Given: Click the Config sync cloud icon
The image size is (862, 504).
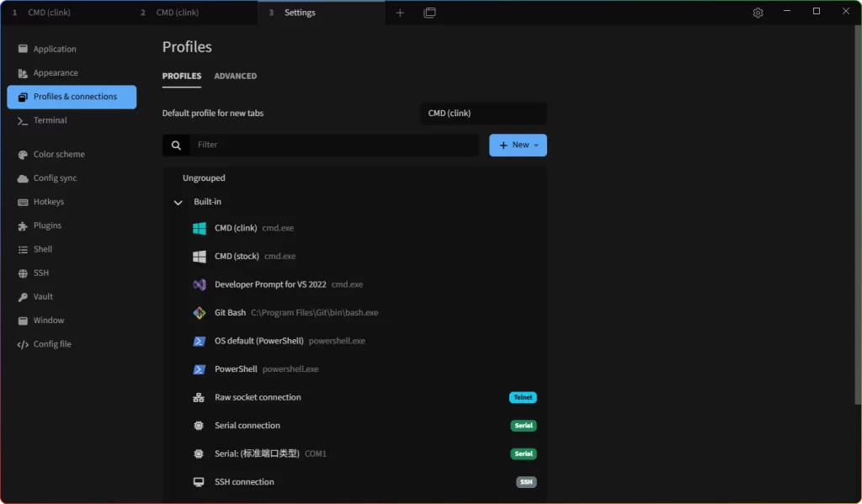Looking at the screenshot, I should pos(23,178).
